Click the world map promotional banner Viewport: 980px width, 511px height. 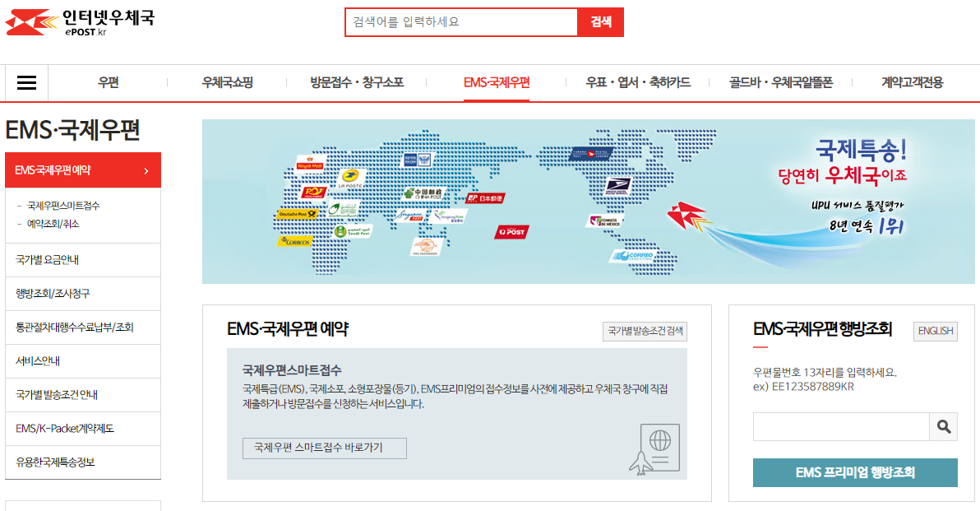pos(588,202)
